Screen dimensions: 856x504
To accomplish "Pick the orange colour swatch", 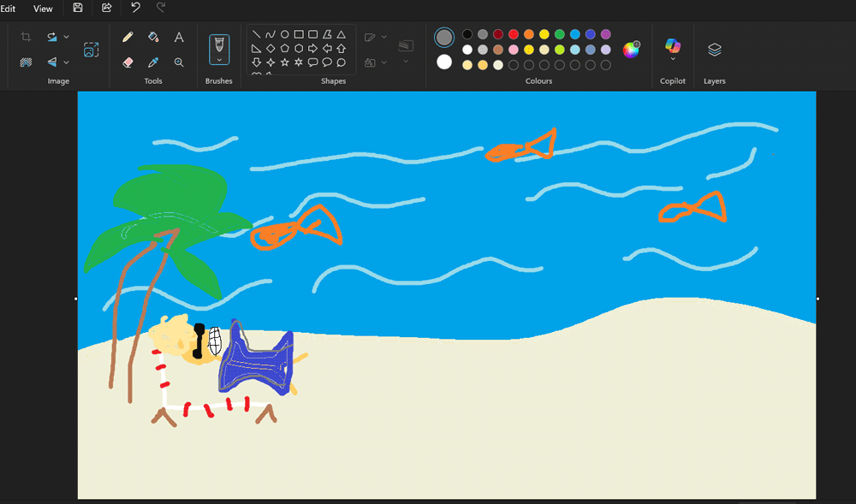I will pyautogui.click(x=529, y=34).
